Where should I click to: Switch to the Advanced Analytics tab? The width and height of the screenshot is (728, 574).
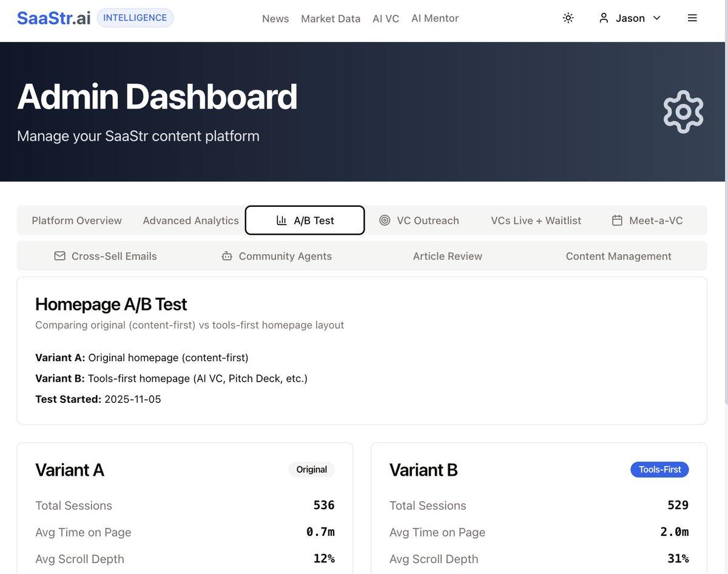pos(190,220)
